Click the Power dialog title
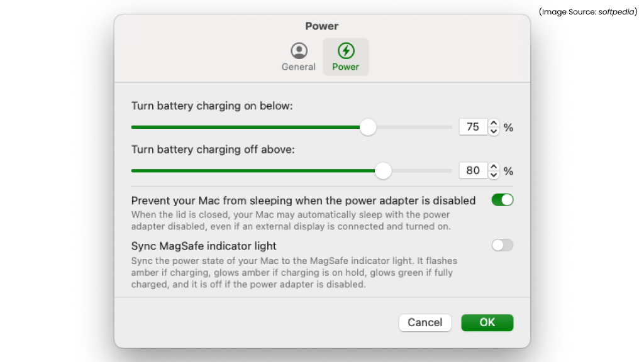 point(321,26)
